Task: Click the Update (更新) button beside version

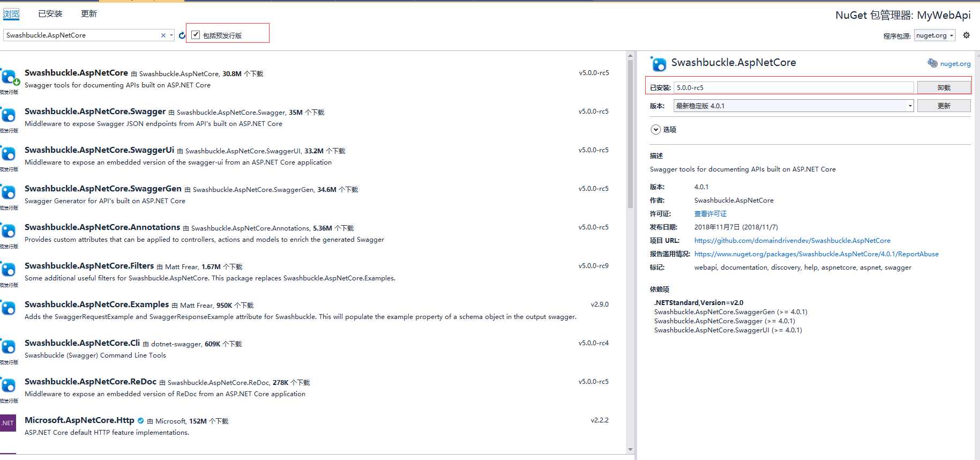Action: (944, 106)
